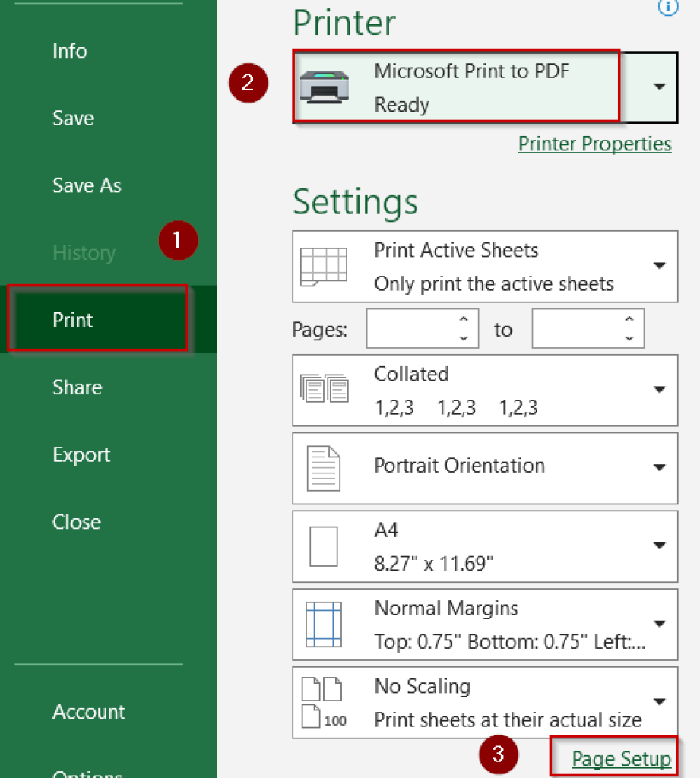Viewport: 700px width, 778px height.
Task: Expand the Print Active Sheets dropdown
Action: pos(658,266)
